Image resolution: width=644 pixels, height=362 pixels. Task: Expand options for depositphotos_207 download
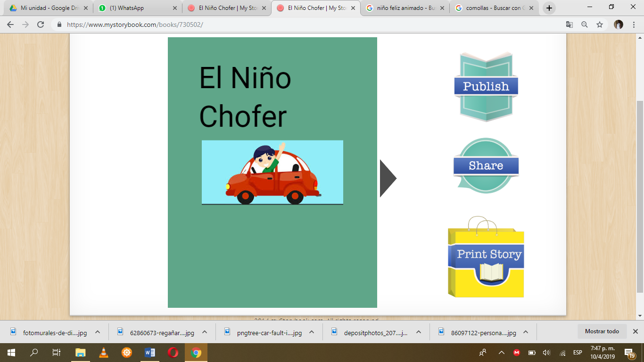click(x=419, y=332)
